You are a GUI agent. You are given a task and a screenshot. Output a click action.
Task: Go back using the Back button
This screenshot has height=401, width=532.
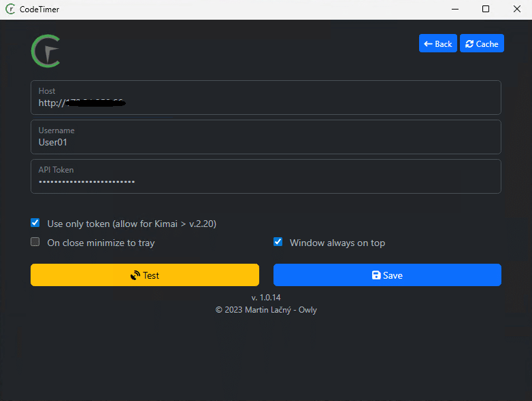437,44
